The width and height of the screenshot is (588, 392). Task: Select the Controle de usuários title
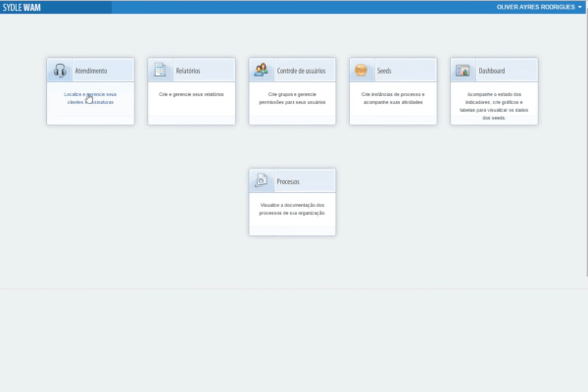tap(301, 72)
